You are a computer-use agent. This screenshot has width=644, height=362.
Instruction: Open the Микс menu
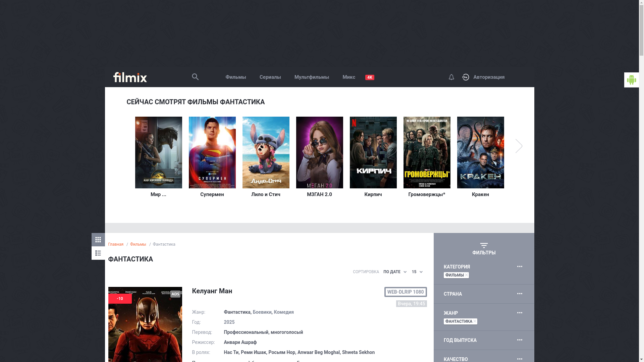pyautogui.click(x=348, y=77)
